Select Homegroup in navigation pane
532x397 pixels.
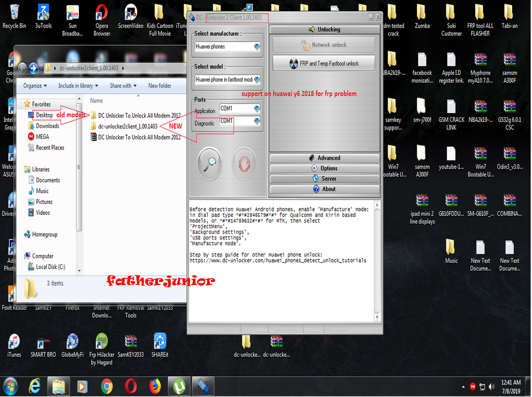pos(41,234)
